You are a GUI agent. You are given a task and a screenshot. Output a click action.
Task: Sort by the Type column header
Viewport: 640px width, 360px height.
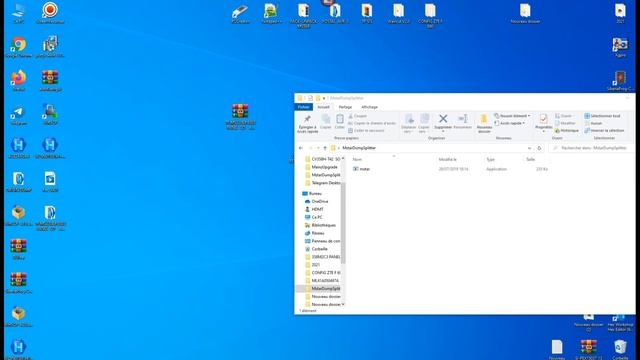click(491, 160)
